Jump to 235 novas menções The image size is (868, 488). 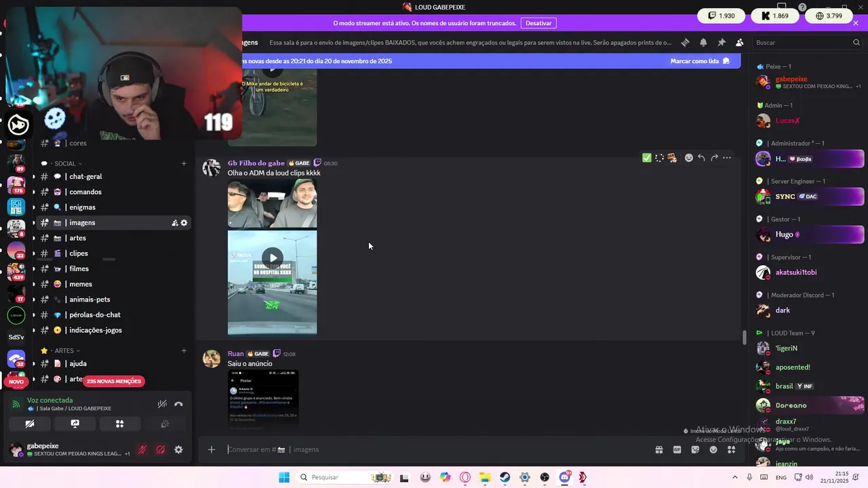(114, 381)
